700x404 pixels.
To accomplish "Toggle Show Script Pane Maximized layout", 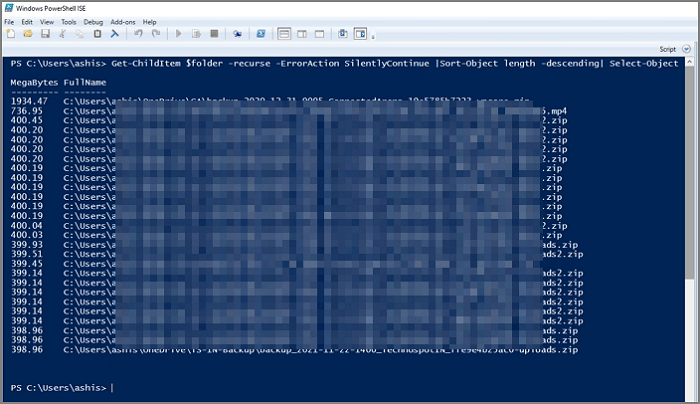I will pos(319,33).
